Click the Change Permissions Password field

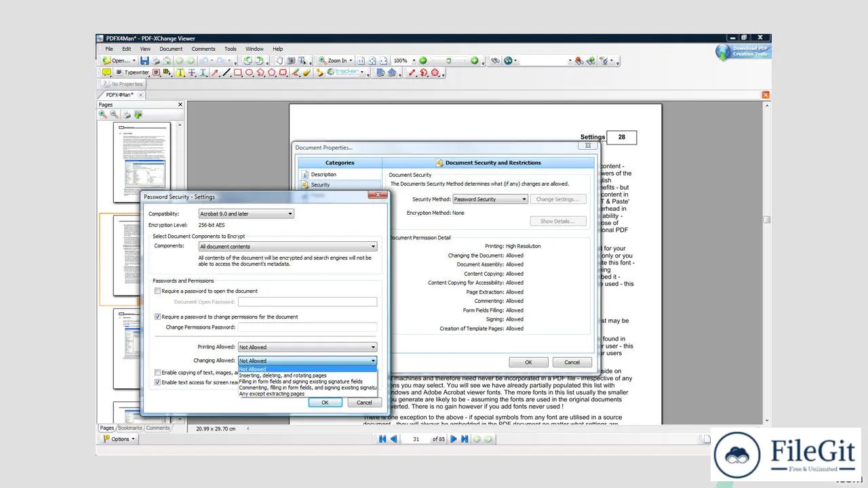[307, 327]
